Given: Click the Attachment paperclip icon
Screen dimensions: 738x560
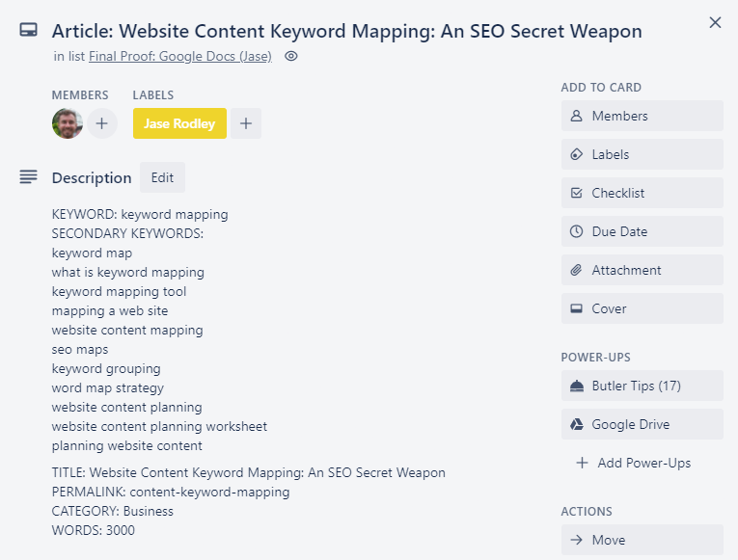Looking at the screenshot, I should (576, 270).
